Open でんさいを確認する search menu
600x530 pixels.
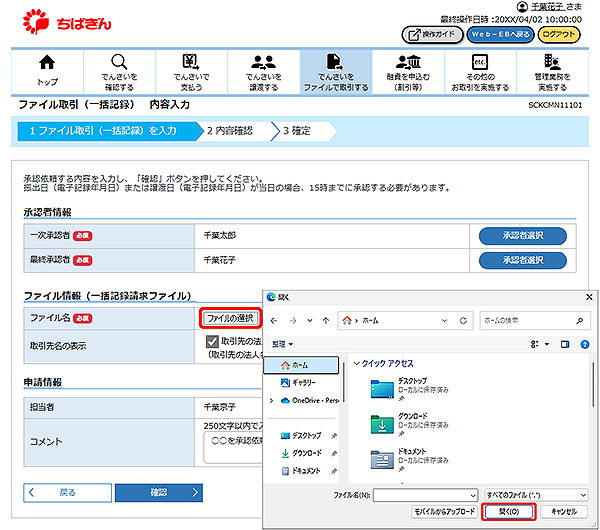coord(119,72)
